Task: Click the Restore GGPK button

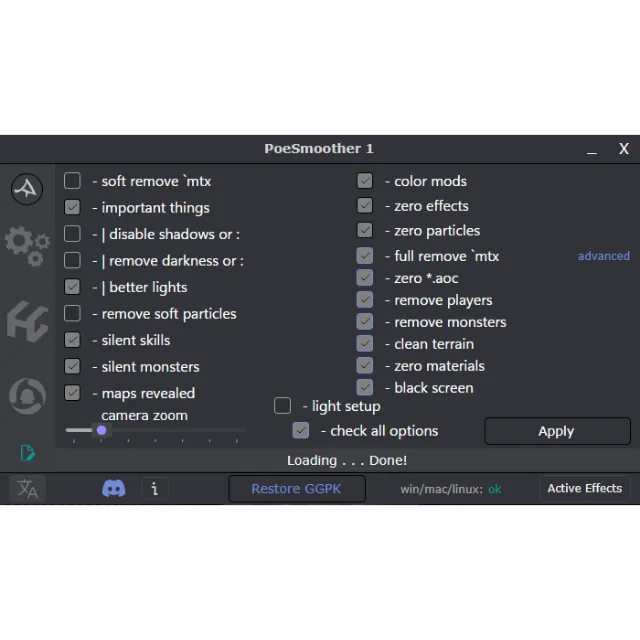Action: pos(296,489)
